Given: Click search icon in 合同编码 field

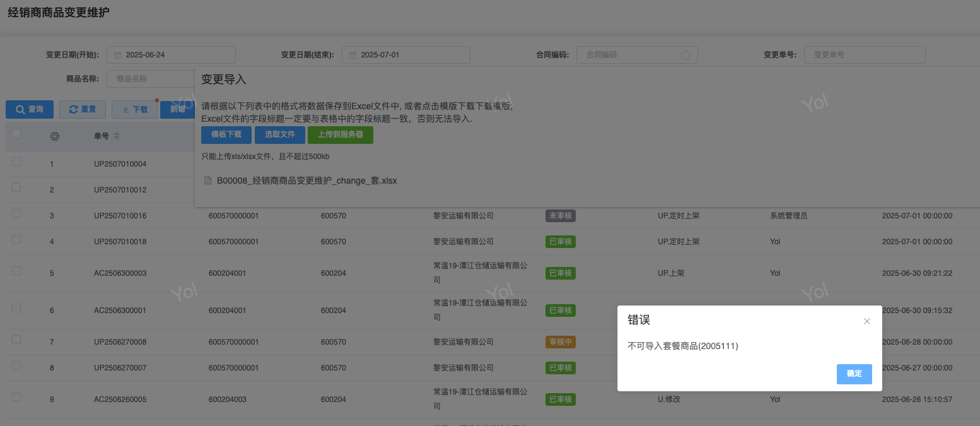Looking at the screenshot, I should coord(686,56).
